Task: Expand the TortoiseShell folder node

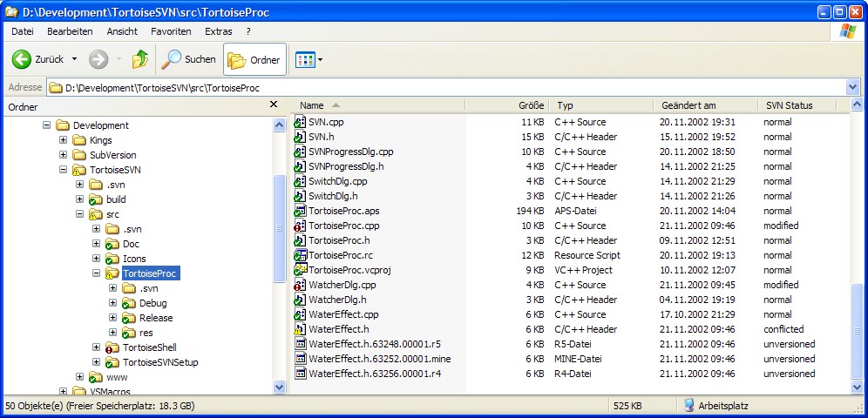Action: click(97, 347)
